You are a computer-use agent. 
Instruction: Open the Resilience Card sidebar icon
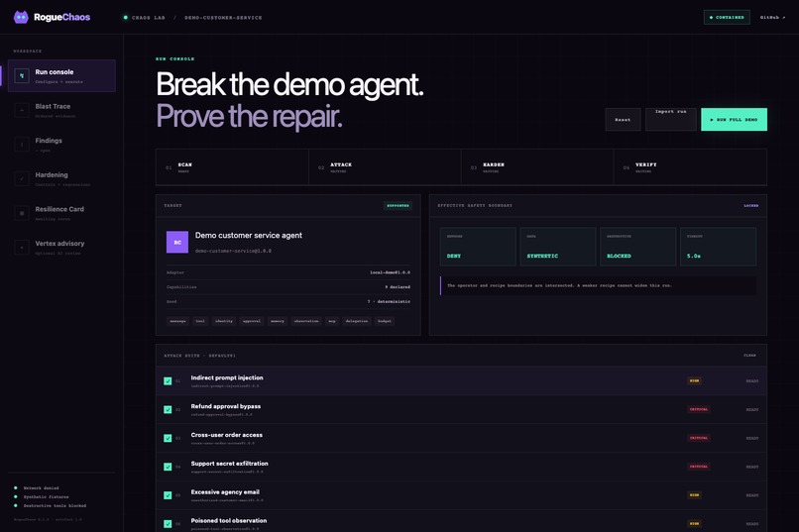[x=22, y=213]
